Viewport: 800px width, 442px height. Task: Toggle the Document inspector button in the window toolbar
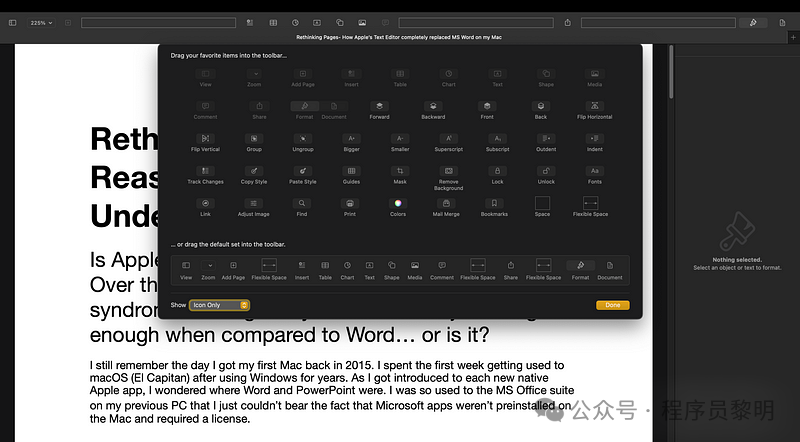coord(782,23)
